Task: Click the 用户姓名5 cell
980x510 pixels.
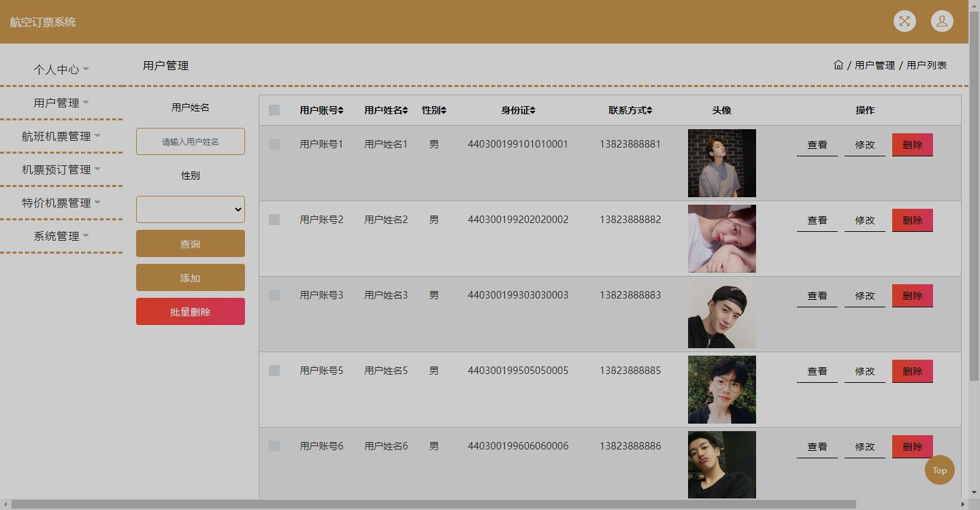Action: pyautogui.click(x=386, y=371)
